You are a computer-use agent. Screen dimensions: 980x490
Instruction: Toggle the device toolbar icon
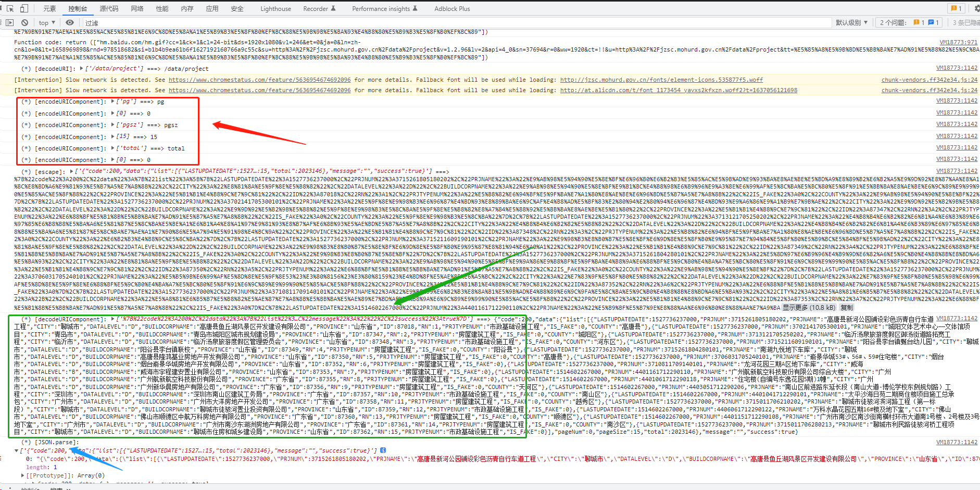coord(24,8)
